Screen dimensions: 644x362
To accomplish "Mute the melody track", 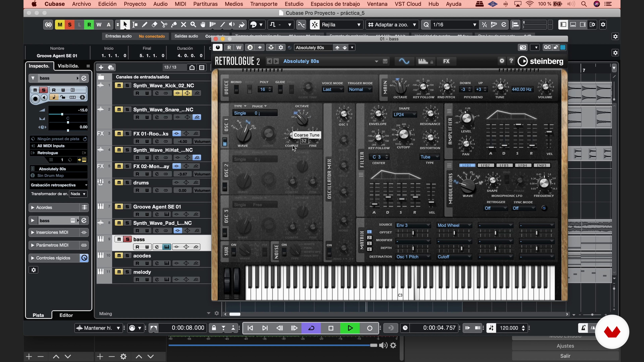I will tap(119, 272).
